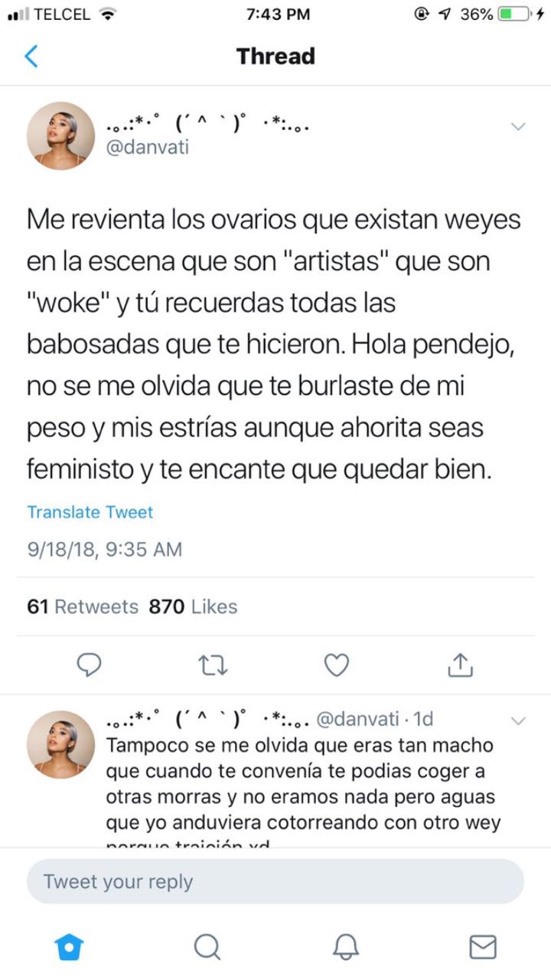Viewport: 551px width, 980px height.
Task: View the list of 61 Retweets
Action: click(x=83, y=606)
